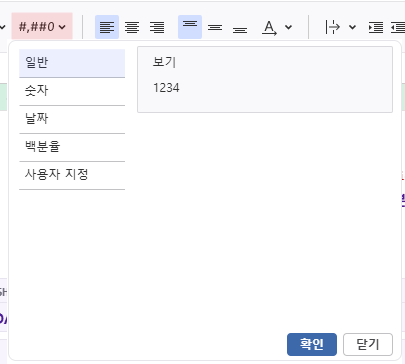Confirm with the 확인 button
The width and height of the screenshot is (405, 364).
pos(312,344)
